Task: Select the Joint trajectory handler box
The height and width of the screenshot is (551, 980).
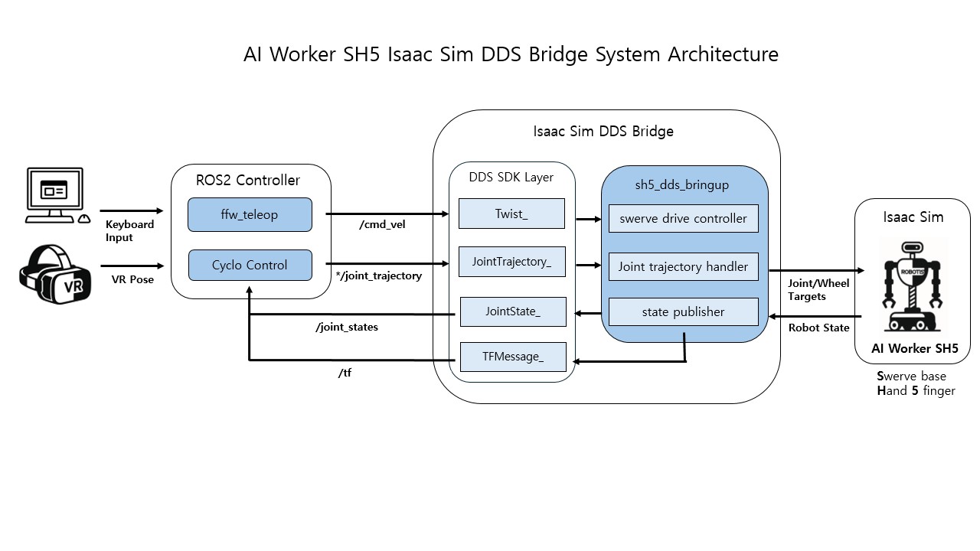Action: click(684, 267)
